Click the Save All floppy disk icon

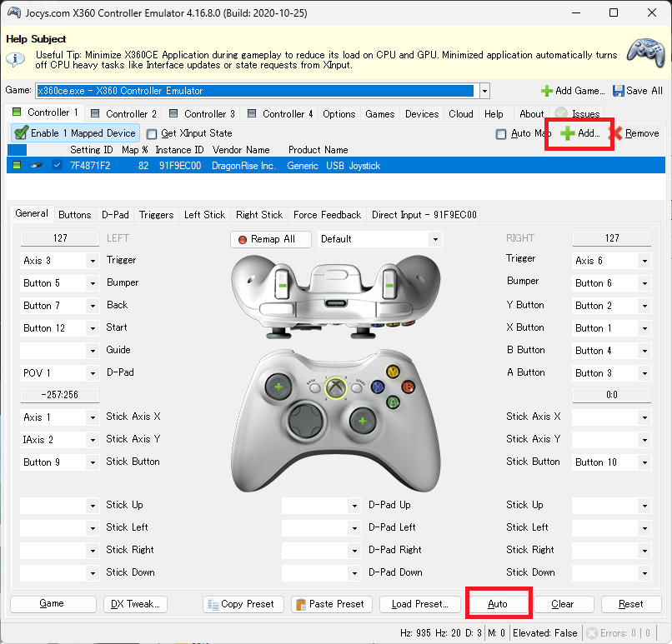click(x=619, y=91)
